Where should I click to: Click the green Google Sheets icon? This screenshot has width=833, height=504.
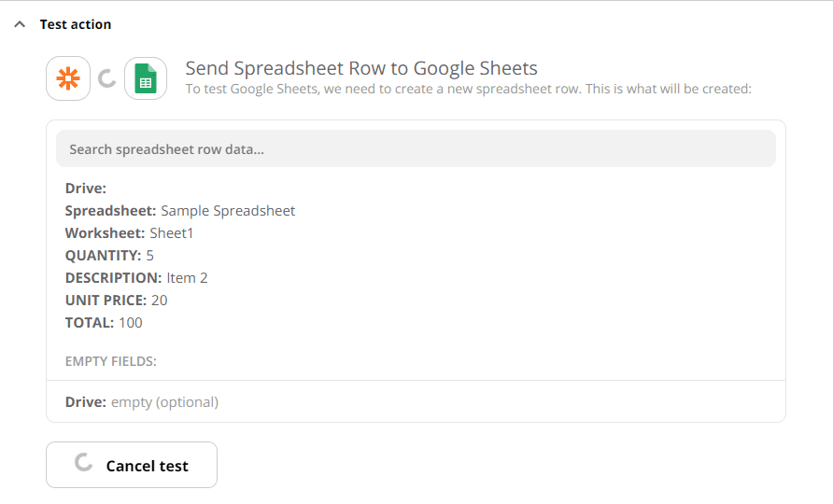pyautogui.click(x=146, y=79)
